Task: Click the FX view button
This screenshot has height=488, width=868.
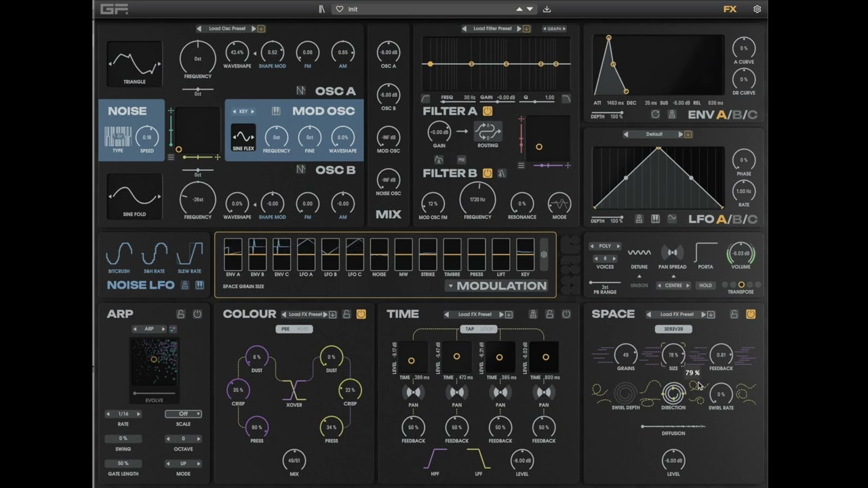Action: (730, 9)
